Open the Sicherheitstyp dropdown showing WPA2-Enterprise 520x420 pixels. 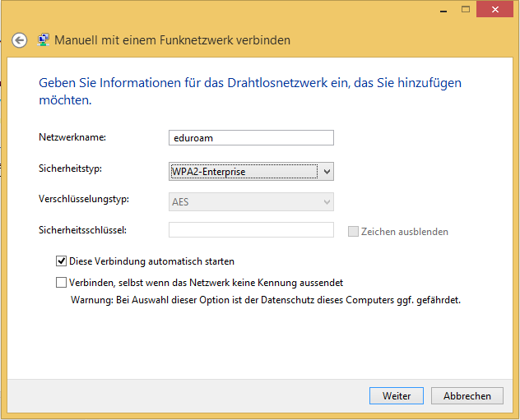click(251, 171)
